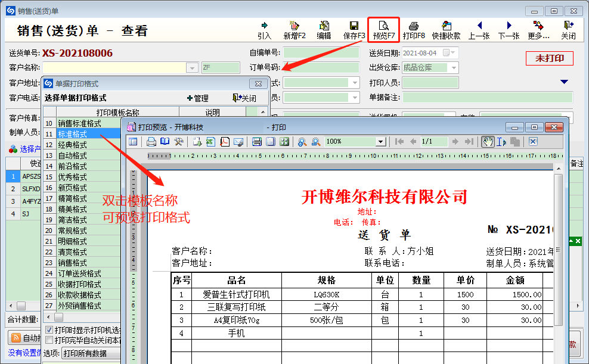The width and height of the screenshot is (589, 364).
Task: Open the 更多... more options
Action: pos(538,30)
